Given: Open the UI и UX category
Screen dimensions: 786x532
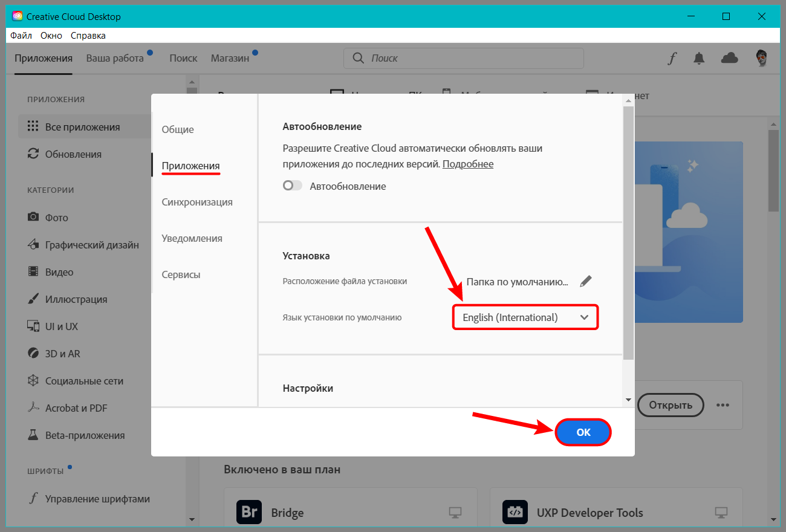Looking at the screenshot, I should (61, 326).
